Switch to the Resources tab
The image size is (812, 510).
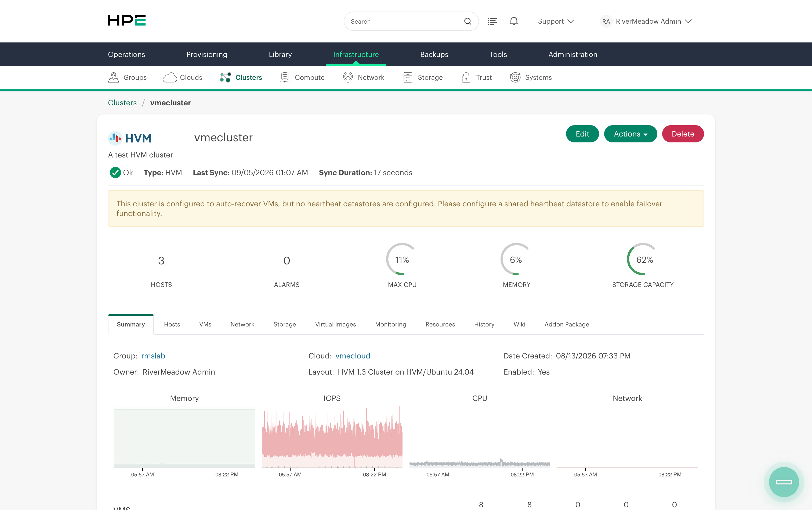click(x=440, y=324)
